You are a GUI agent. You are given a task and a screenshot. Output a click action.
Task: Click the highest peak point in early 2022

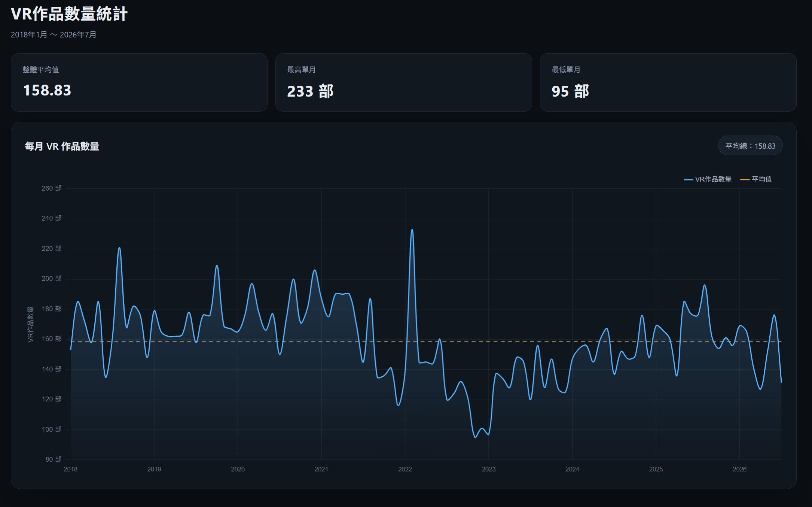tap(412, 230)
